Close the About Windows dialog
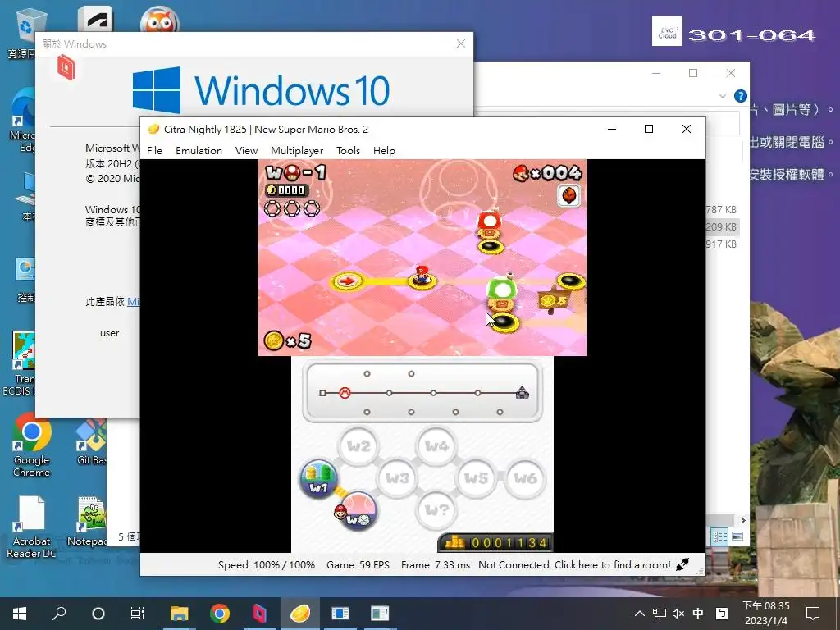The width and height of the screenshot is (840, 630). click(461, 44)
